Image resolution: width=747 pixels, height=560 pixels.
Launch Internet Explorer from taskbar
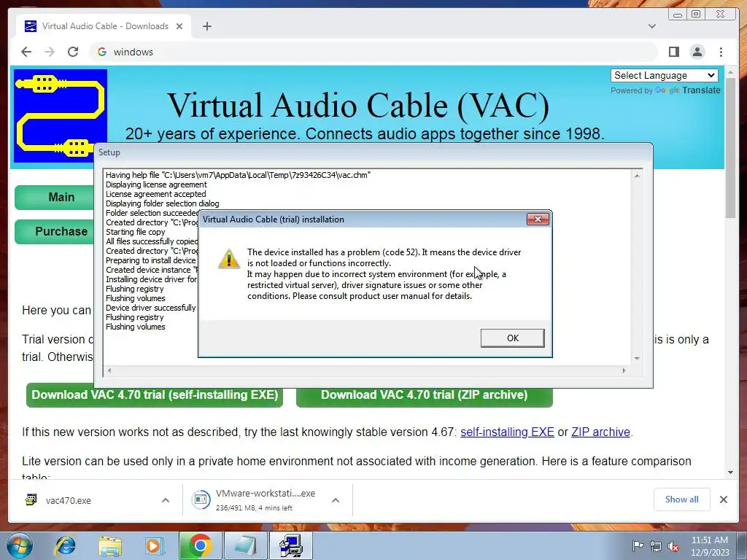66,545
